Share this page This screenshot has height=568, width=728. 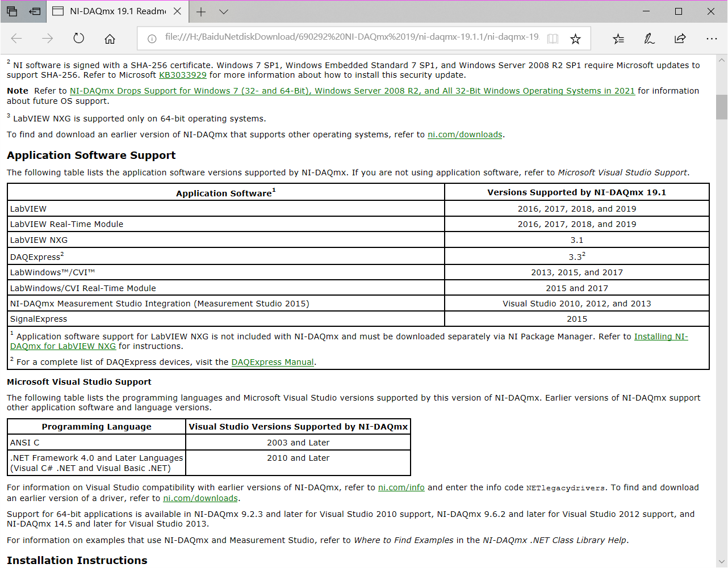(x=680, y=39)
